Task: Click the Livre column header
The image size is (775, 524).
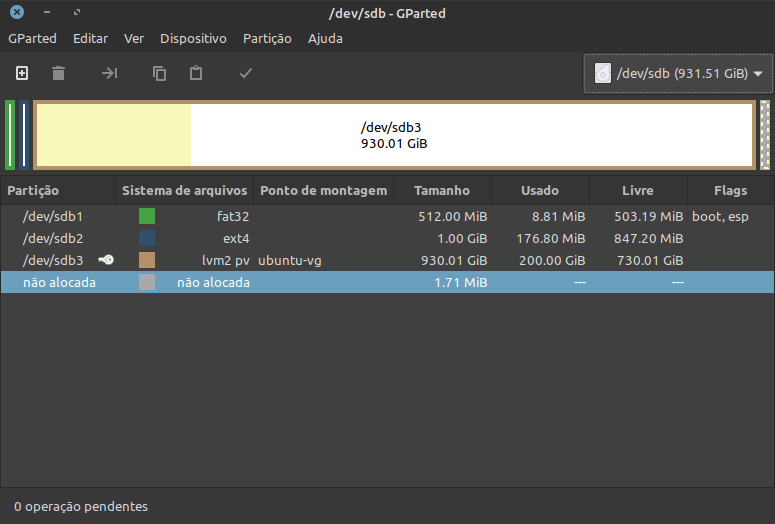Action: coord(638,190)
